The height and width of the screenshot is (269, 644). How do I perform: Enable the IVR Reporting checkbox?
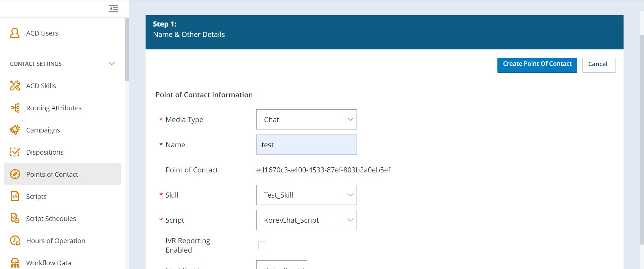click(x=262, y=245)
